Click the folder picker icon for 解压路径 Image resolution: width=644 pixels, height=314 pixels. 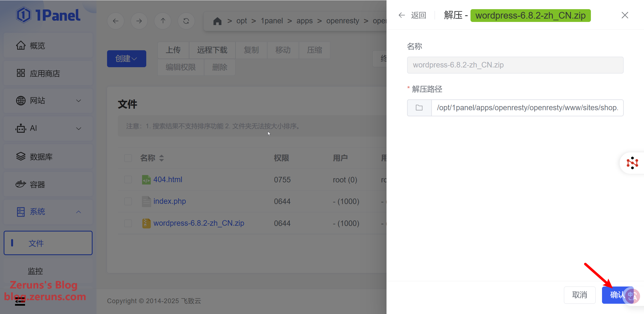419,108
